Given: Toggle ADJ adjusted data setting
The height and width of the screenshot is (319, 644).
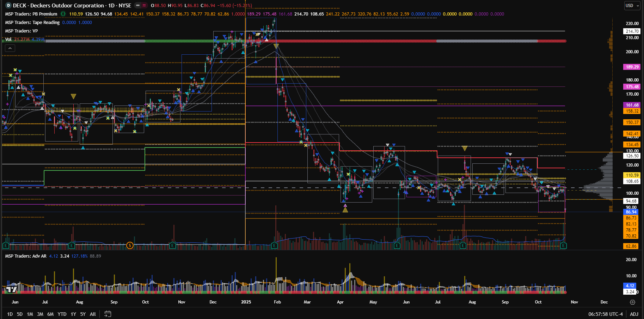Looking at the screenshot, I should click(x=634, y=314).
